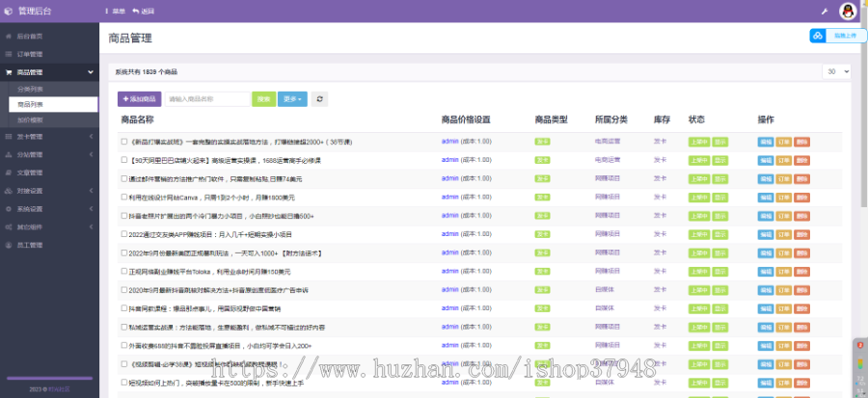Tick checkbox for 通过邮件营销 product row

[x=124, y=178]
